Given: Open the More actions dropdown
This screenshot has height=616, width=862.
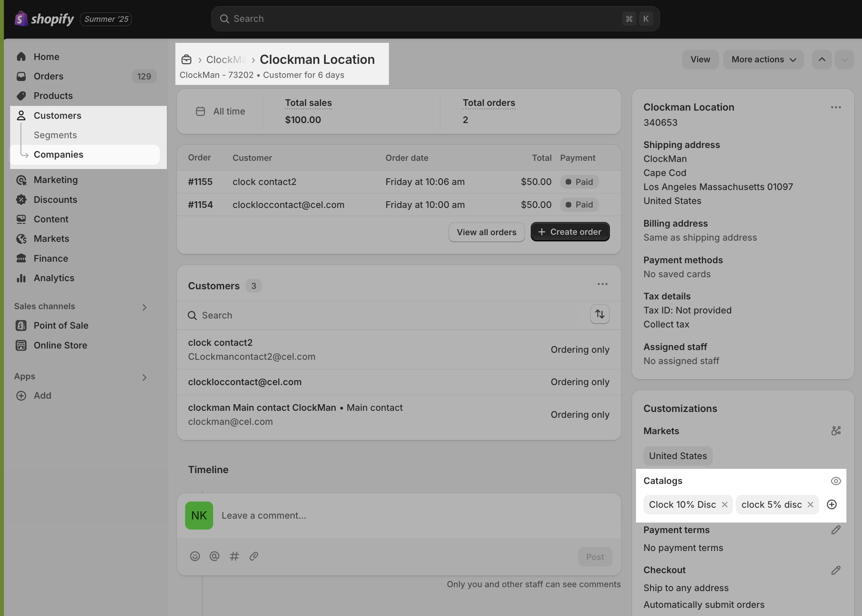Looking at the screenshot, I should [x=763, y=60].
